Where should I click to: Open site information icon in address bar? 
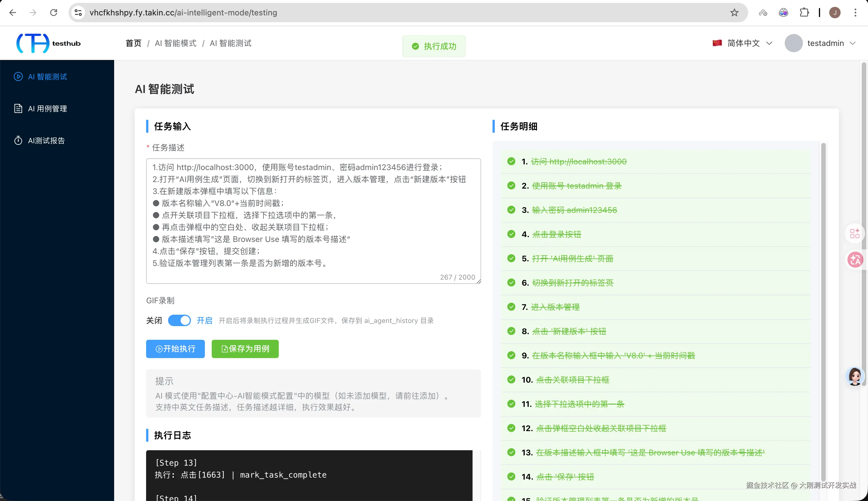[x=78, y=13]
